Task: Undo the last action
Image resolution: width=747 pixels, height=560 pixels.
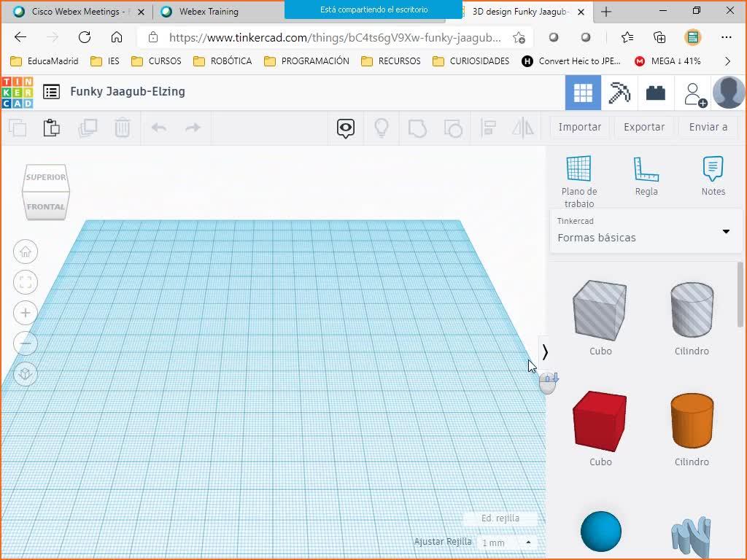Action: (x=158, y=128)
